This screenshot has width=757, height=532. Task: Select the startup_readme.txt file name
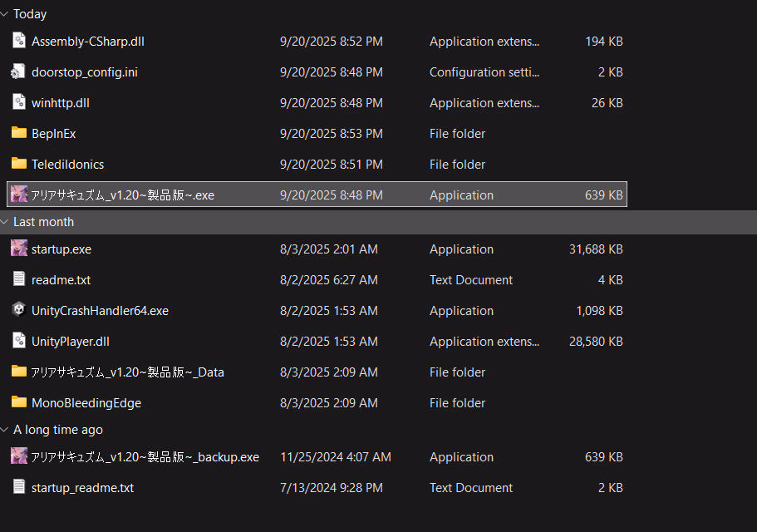[82, 488]
